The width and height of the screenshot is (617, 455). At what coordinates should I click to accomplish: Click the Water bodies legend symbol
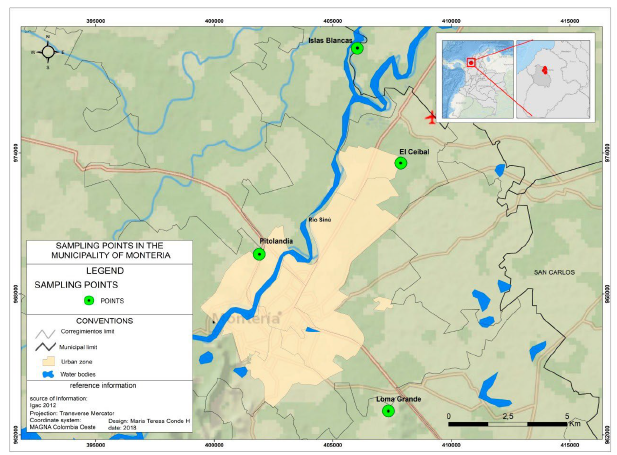click(47, 374)
